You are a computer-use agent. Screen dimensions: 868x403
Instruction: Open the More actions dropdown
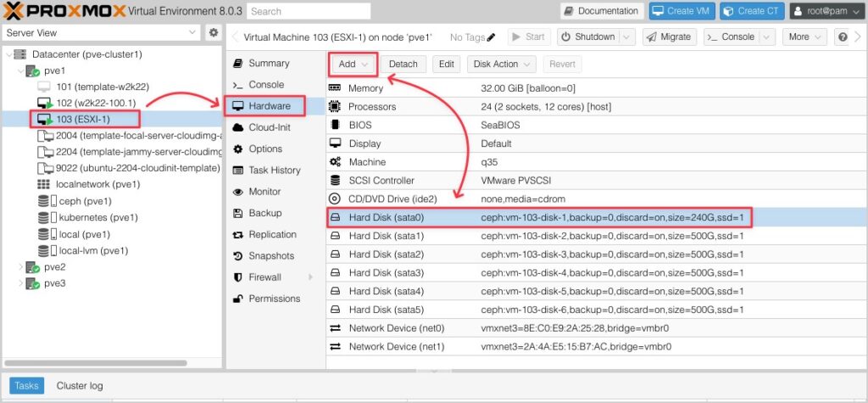pos(804,37)
